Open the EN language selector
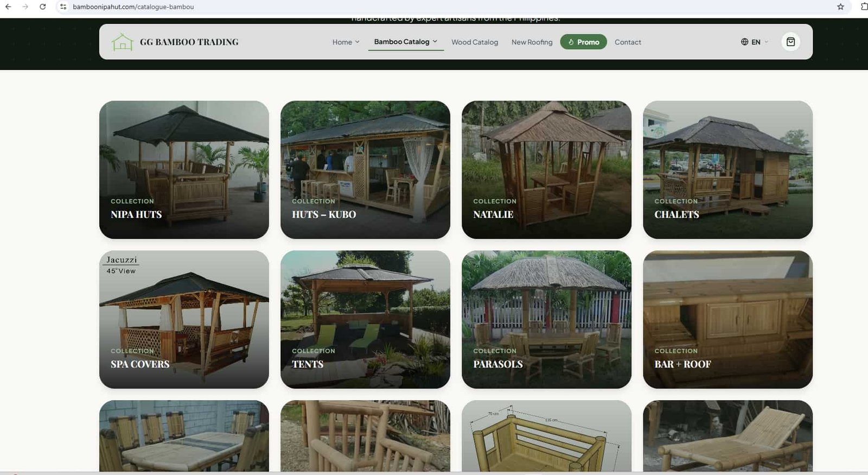The width and height of the screenshot is (868, 475). click(x=755, y=42)
